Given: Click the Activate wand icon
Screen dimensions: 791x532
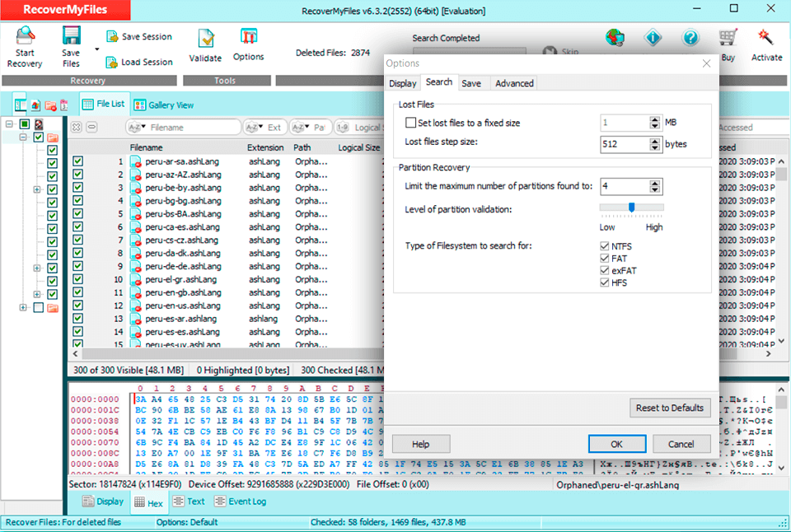Looking at the screenshot, I should click(x=765, y=37).
